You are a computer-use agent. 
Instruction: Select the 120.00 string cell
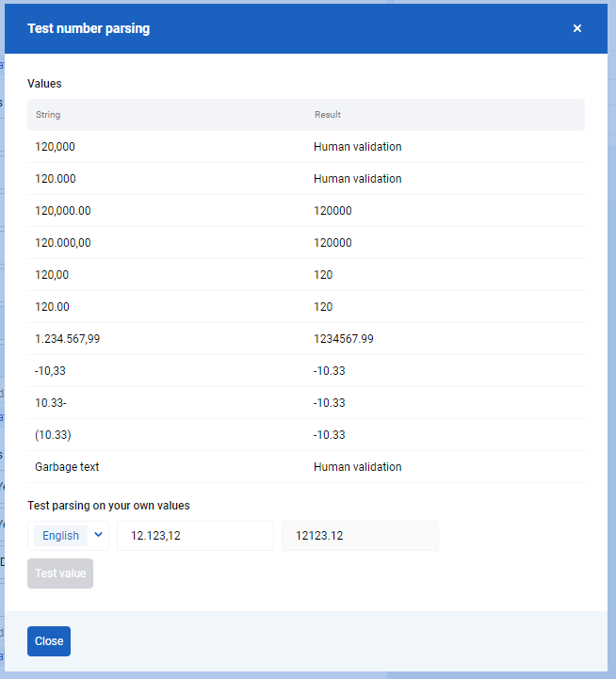[52, 307]
